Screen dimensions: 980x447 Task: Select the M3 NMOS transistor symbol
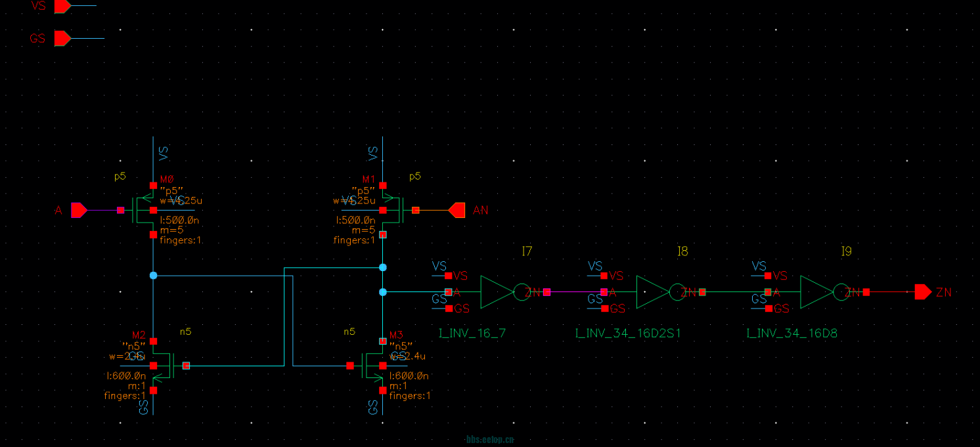[x=373, y=366]
